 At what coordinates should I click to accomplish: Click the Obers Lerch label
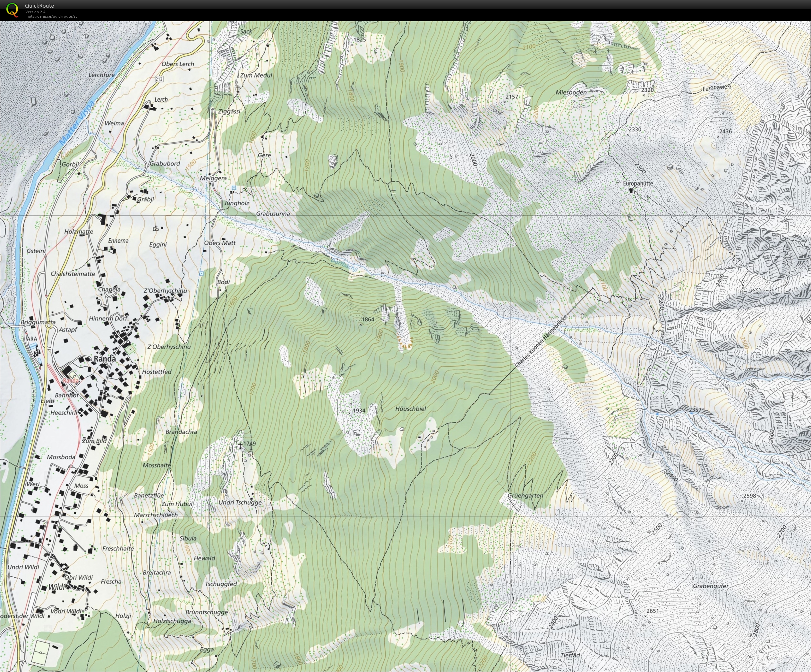click(178, 64)
